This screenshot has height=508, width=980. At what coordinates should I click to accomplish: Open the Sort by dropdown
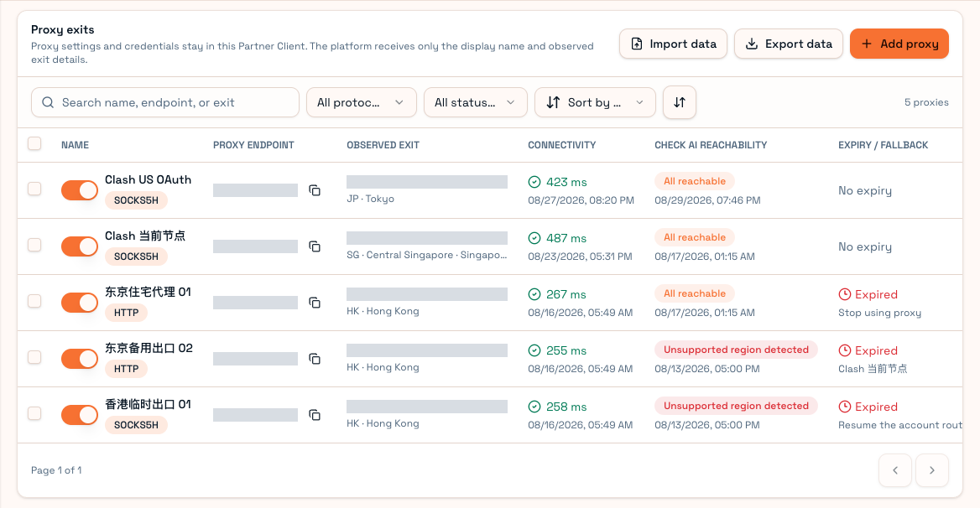pyautogui.click(x=595, y=102)
